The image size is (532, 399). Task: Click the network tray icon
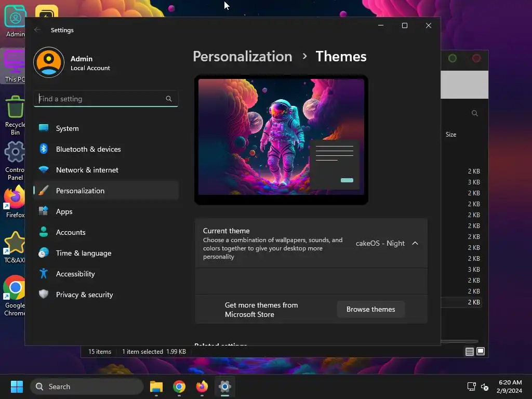tap(471, 387)
